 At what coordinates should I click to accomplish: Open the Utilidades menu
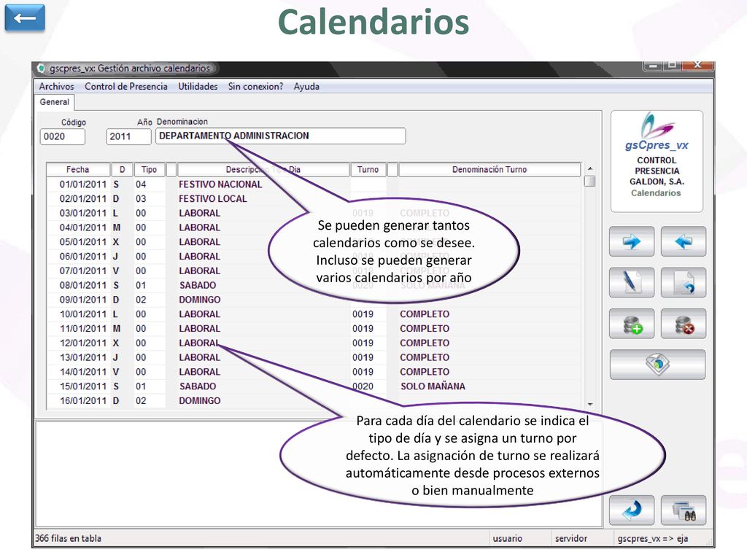198,87
